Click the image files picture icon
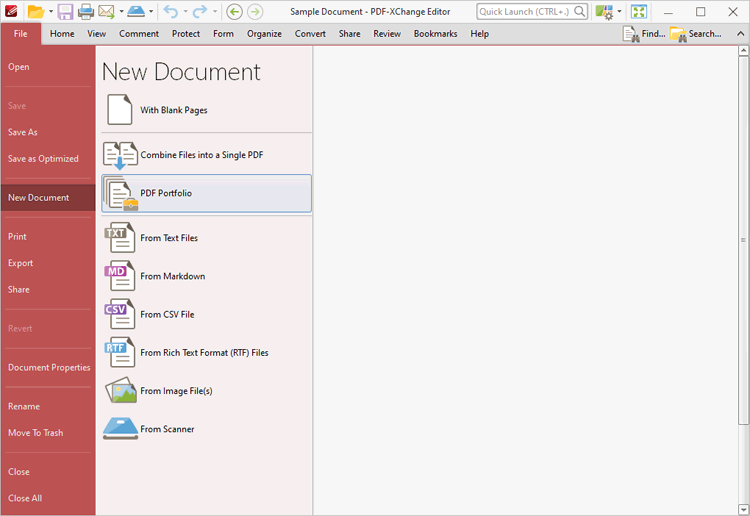This screenshot has height=516, width=750. [x=121, y=390]
